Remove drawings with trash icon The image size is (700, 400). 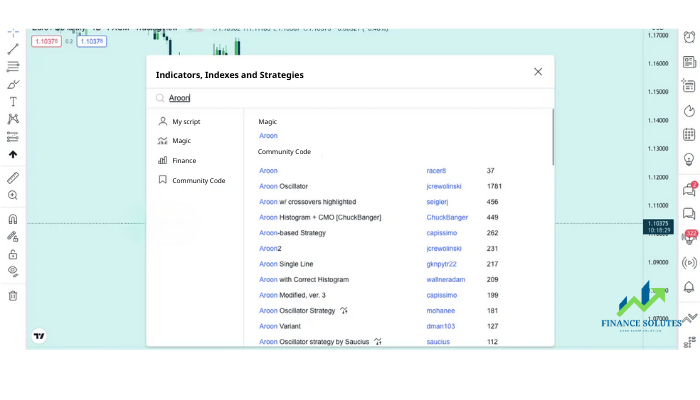click(x=13, y=296)
